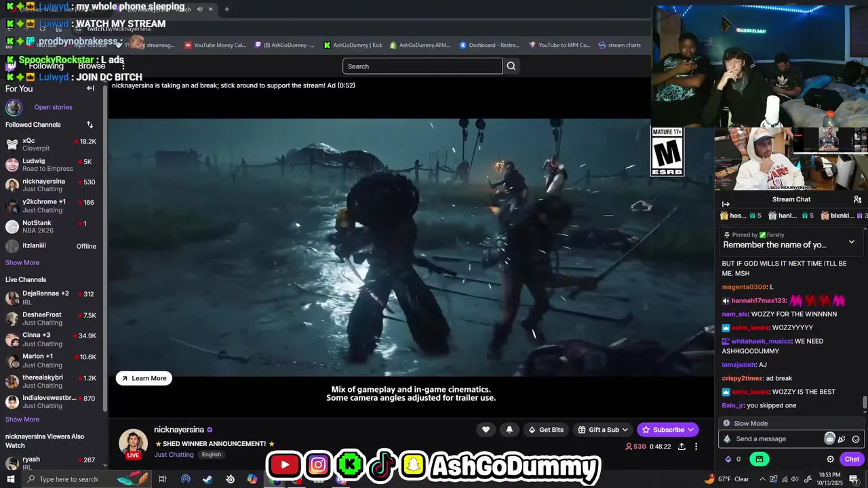Toggle the notification bell for nicknayersina
This screenshot has width=868, height=488.
(509, 430)
